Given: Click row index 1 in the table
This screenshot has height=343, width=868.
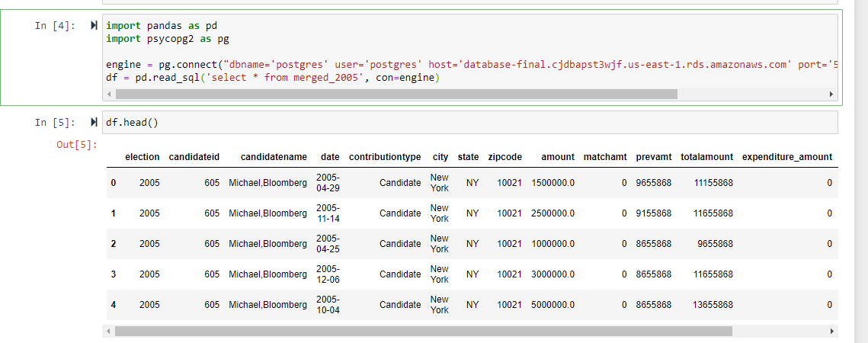Looking at the screenshot, I should pos(114,213).
